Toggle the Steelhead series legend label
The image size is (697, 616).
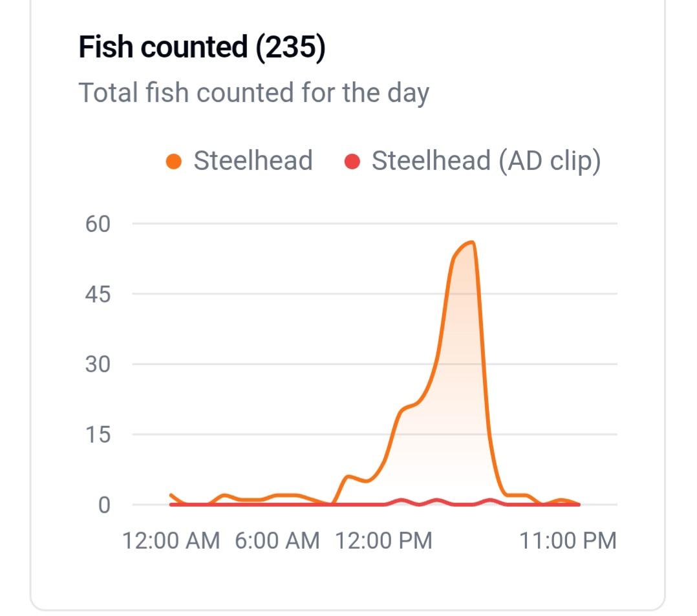point(253,161)
